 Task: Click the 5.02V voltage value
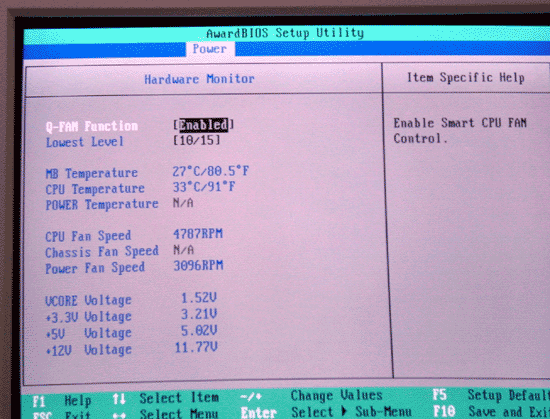(199, 330)
